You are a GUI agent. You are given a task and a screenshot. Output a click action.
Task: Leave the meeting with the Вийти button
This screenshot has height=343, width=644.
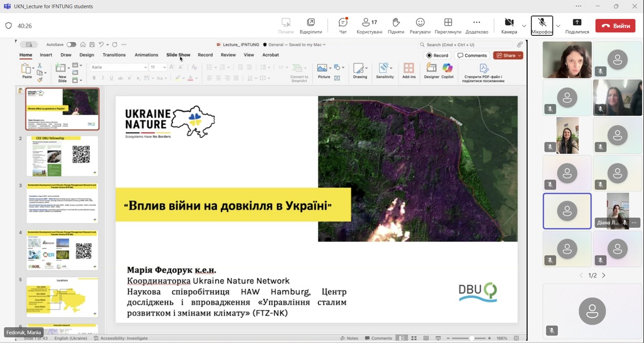point(615,26)
